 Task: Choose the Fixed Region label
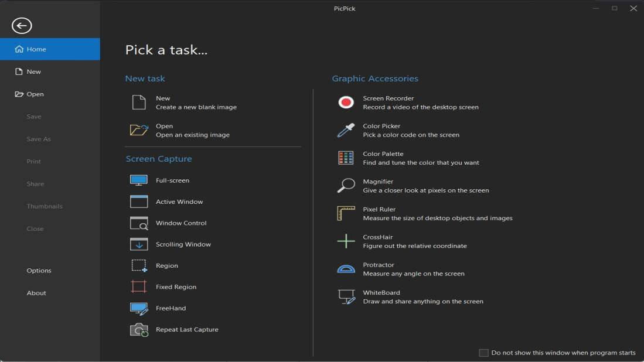tap(176, 287)
